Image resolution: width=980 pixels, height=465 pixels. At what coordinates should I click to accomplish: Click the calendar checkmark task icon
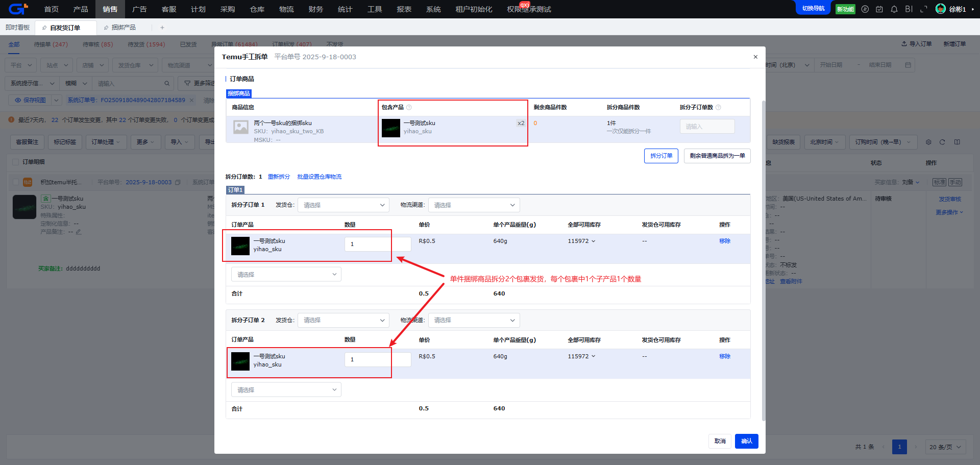879,9
